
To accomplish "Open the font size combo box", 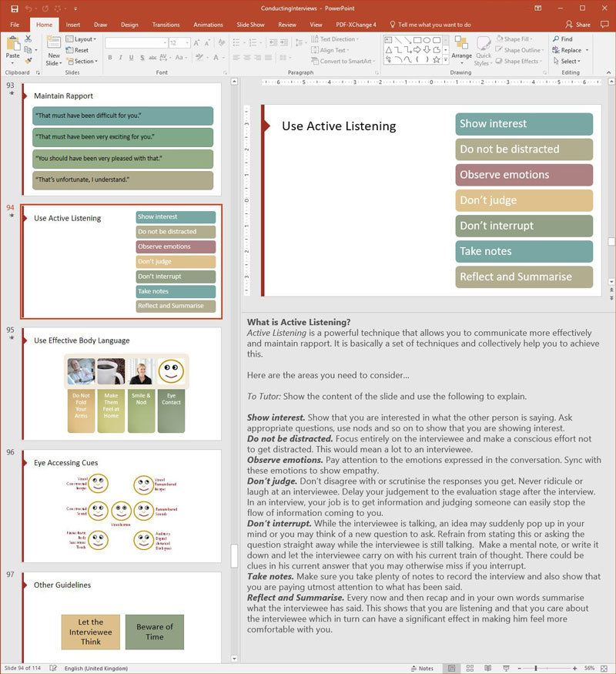I will coord(179,43).
